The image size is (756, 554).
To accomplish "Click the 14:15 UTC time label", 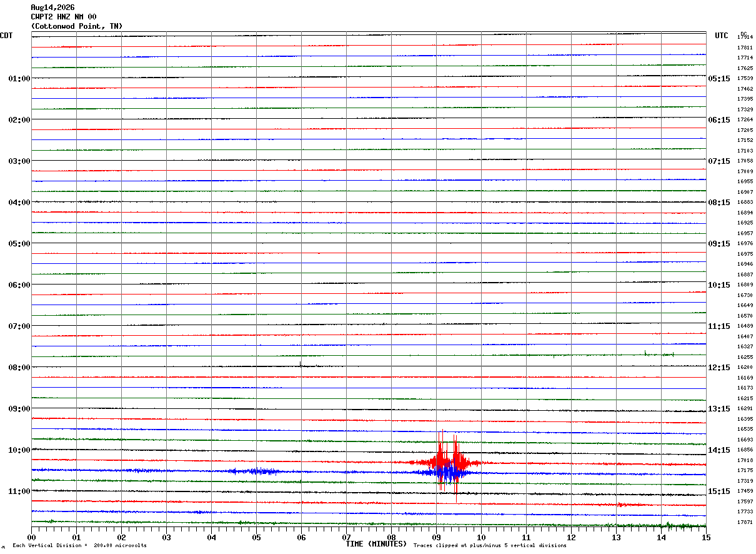I will [719, 450].
